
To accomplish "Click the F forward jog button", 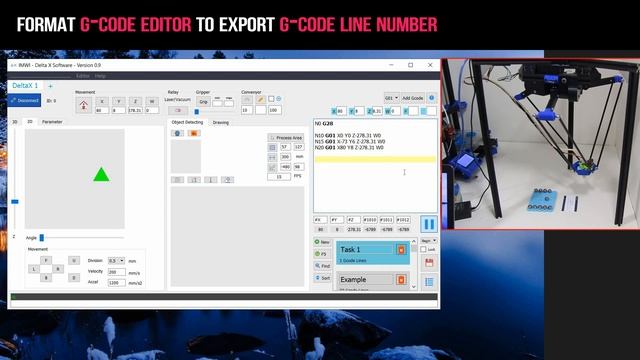I will point(46,260).
